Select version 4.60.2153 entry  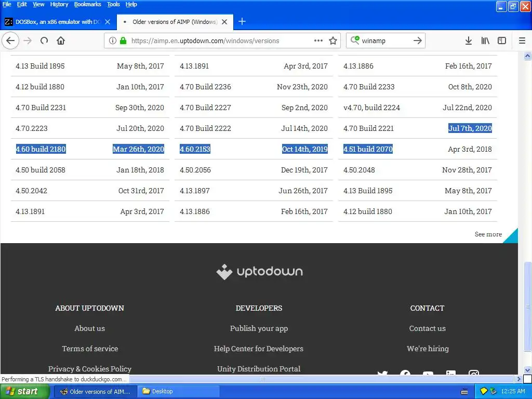(195, 149)
